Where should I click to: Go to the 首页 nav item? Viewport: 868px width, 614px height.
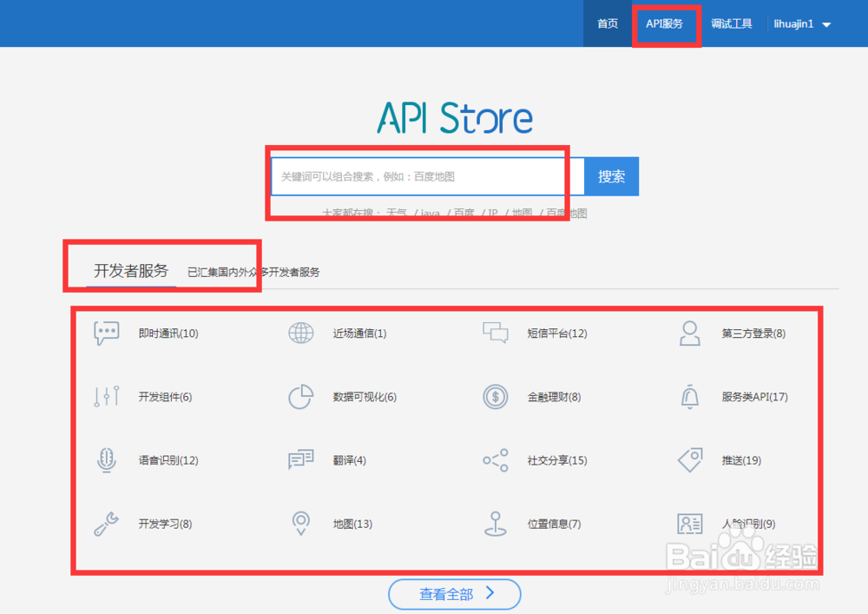pos(608,23)
